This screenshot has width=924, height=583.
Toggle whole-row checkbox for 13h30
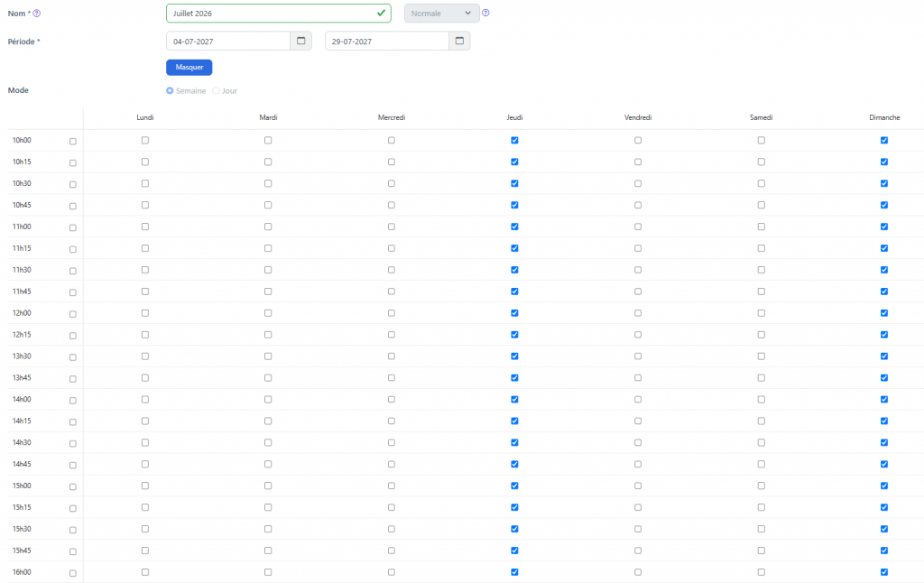pos(73,357)
